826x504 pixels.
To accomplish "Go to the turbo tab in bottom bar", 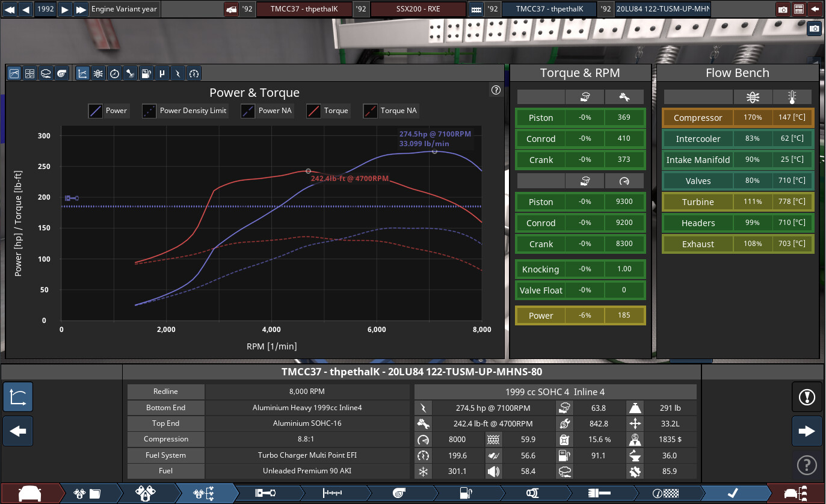I will coord(398,493).
